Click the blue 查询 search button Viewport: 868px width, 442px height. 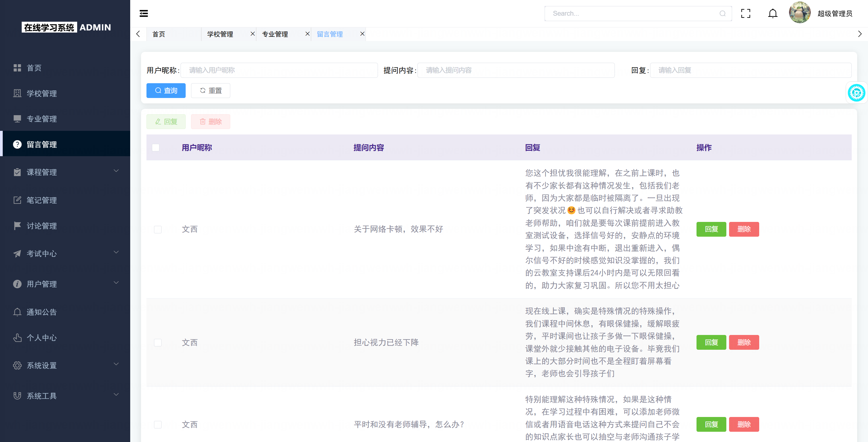[166, 90]
